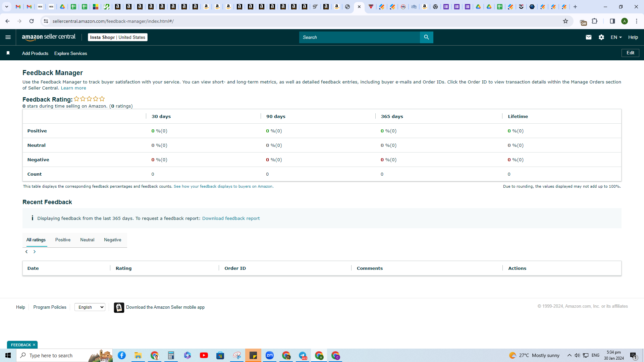Expand the EN language dropdown
Screen dimensions: 644x362
(x=616, y=37)
